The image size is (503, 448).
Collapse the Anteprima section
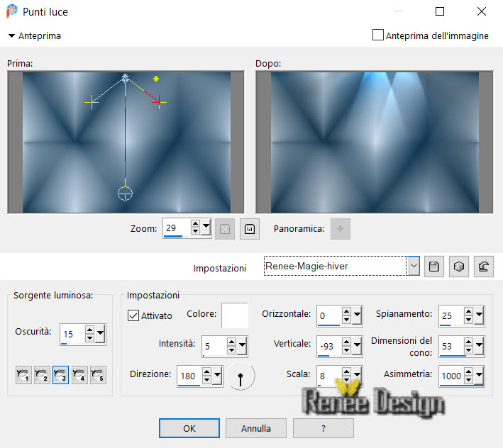pyautogui.click(x=11, y=35)
